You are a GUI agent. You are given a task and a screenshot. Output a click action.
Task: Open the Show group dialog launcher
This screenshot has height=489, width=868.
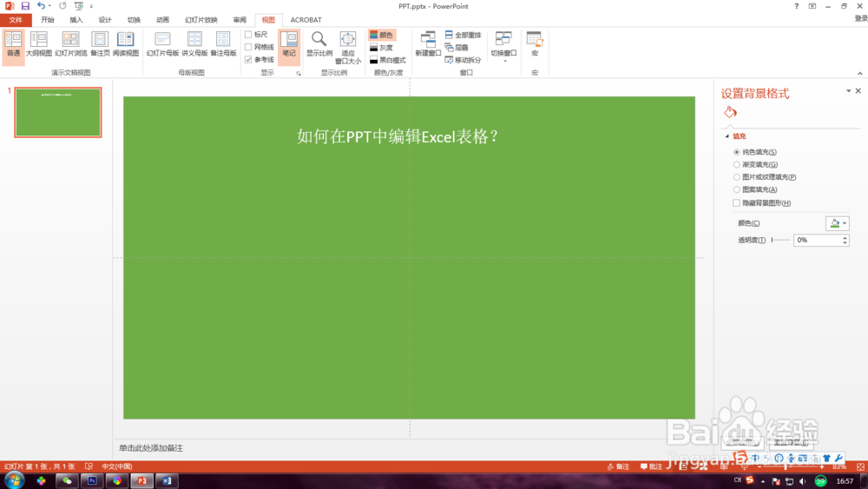pyautogui.click(x=299, y=73)
